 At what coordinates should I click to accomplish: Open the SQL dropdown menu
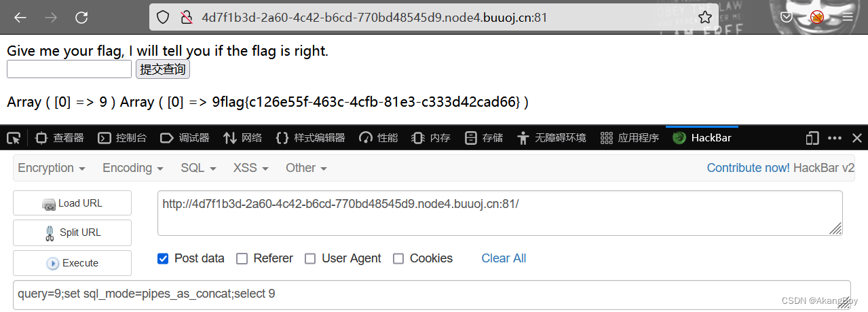click(x=198, y=168)
